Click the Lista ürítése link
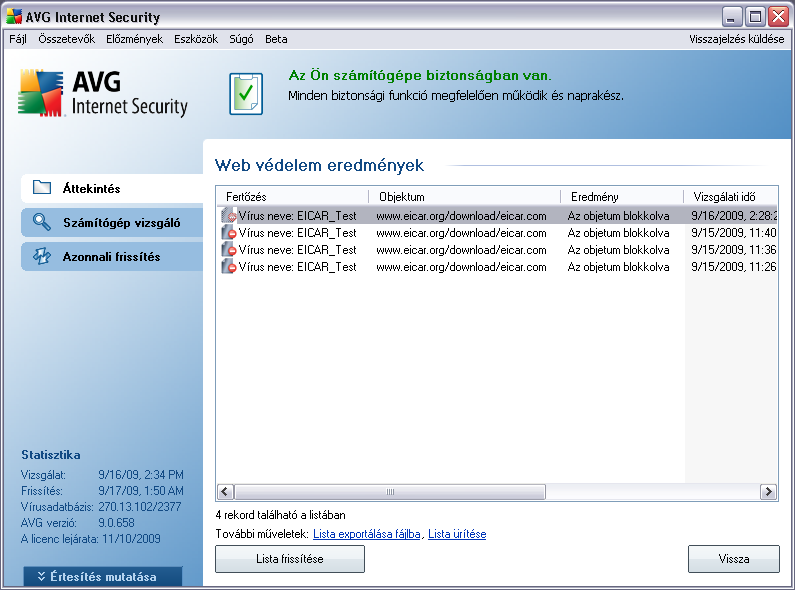 pyautogui.click(x=457, y=534)
